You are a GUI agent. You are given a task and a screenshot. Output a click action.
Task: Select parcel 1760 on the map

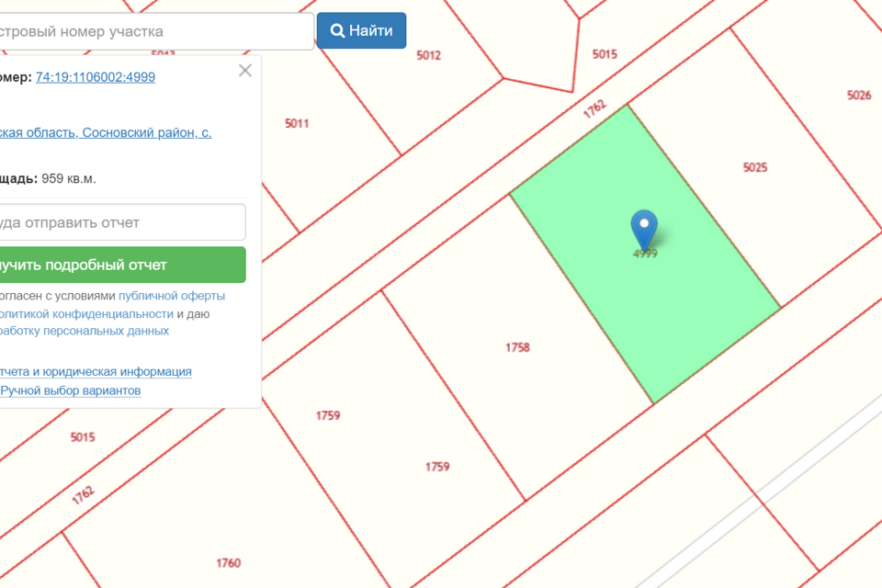pos(228,562)
